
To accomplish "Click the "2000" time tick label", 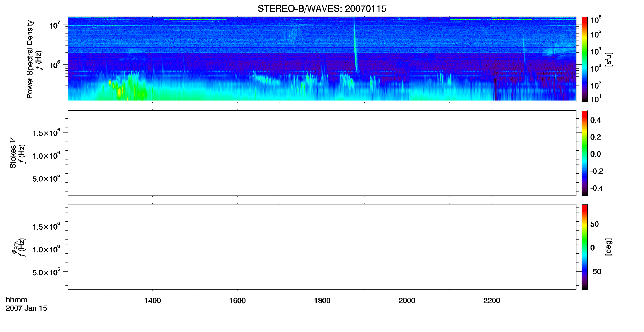I will 407,301.
